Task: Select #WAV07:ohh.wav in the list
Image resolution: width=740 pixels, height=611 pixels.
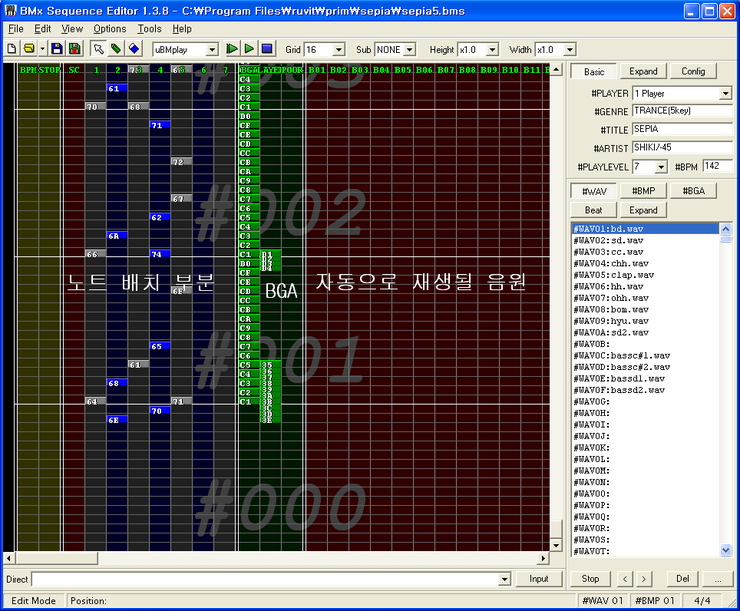Action: coord(646,298)
